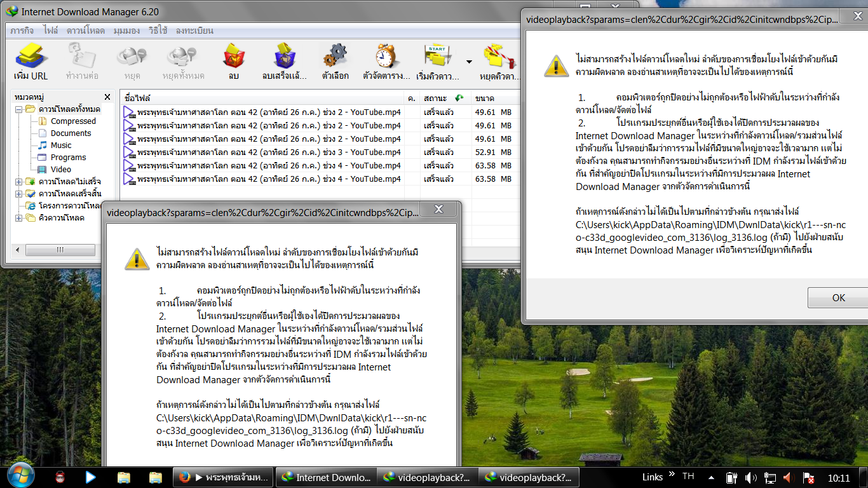Click the หยุดทั้งหมด stop-all toolbar icon

[184, 62]
